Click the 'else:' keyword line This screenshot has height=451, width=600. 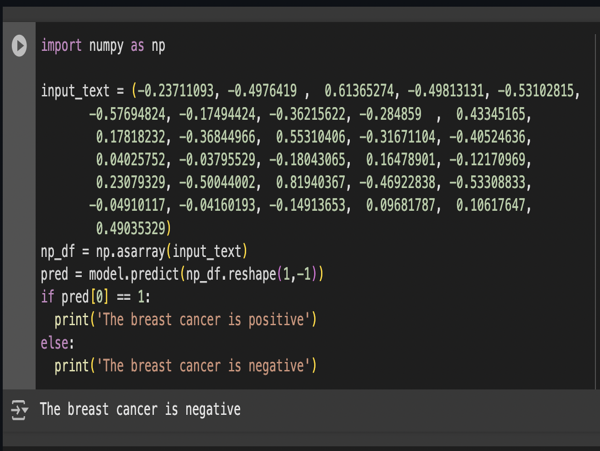pyautogui.click(x=57, y=343)
